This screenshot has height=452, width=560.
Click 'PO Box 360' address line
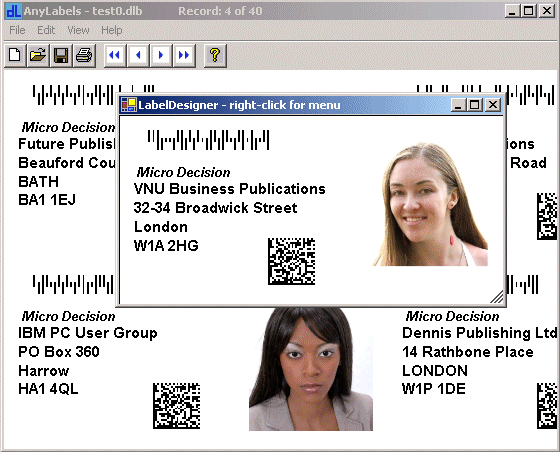point(59,352)
